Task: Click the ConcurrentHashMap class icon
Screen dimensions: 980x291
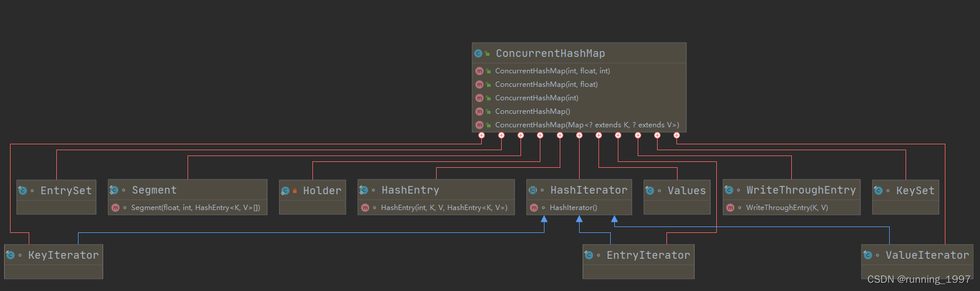Action: click(478, 53)
